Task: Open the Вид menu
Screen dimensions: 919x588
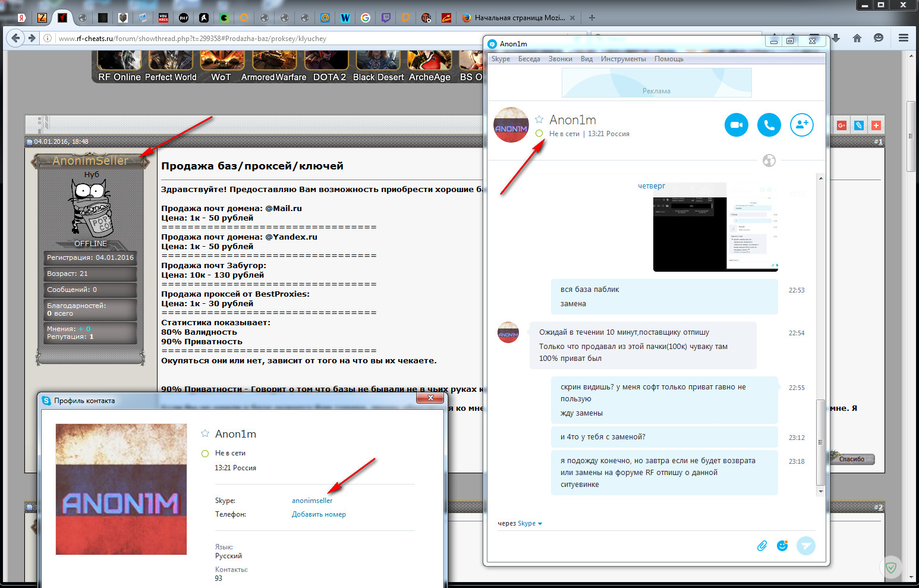Action: click(x=587, y=59)
